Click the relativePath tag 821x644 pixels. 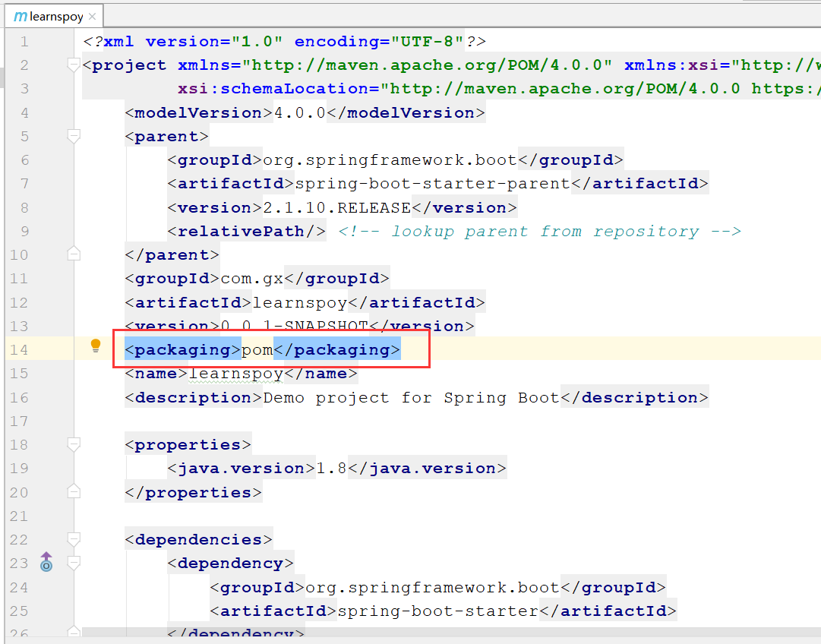point(247,232)
